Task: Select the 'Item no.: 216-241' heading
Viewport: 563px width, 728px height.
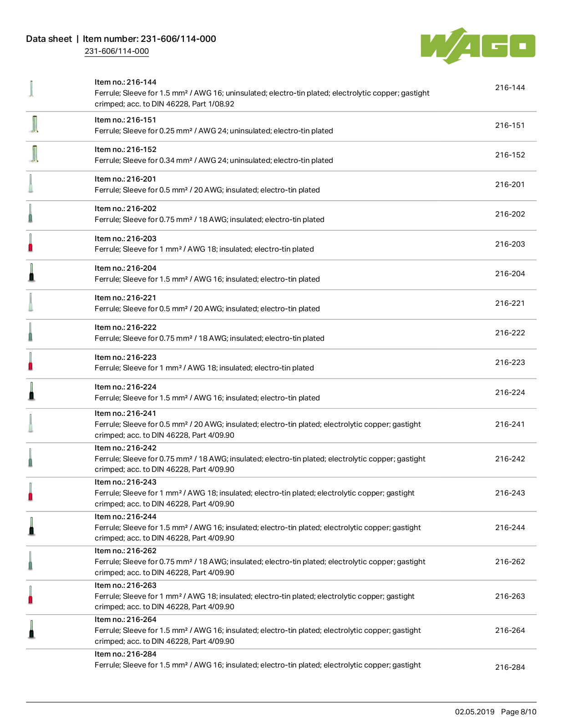Action: click(x=125, y=414)
